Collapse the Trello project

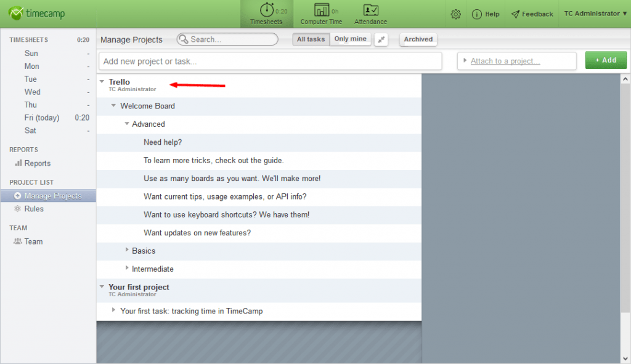[x=102, y=82]
